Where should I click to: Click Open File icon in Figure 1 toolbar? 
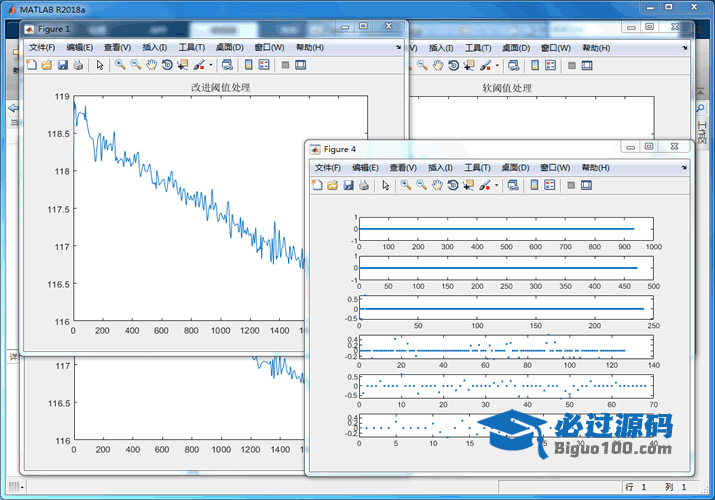pyautogui.click(x=47, y=65)
